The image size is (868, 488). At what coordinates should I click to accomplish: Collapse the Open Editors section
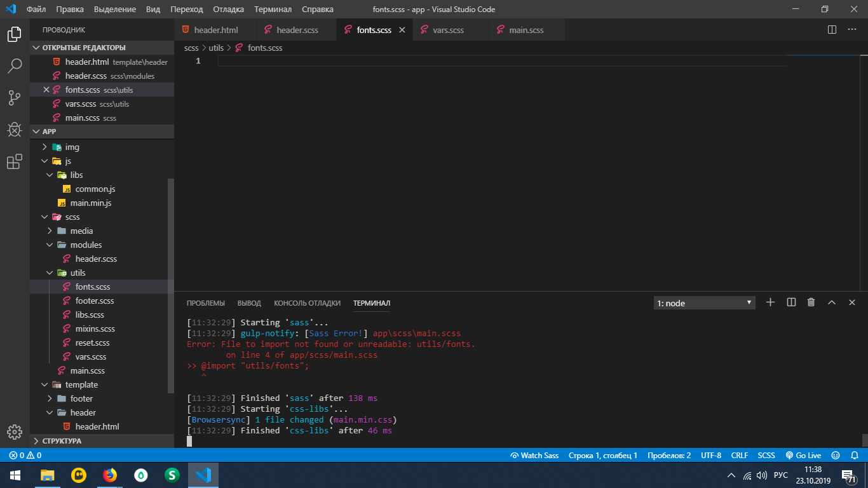click(102, 48)
